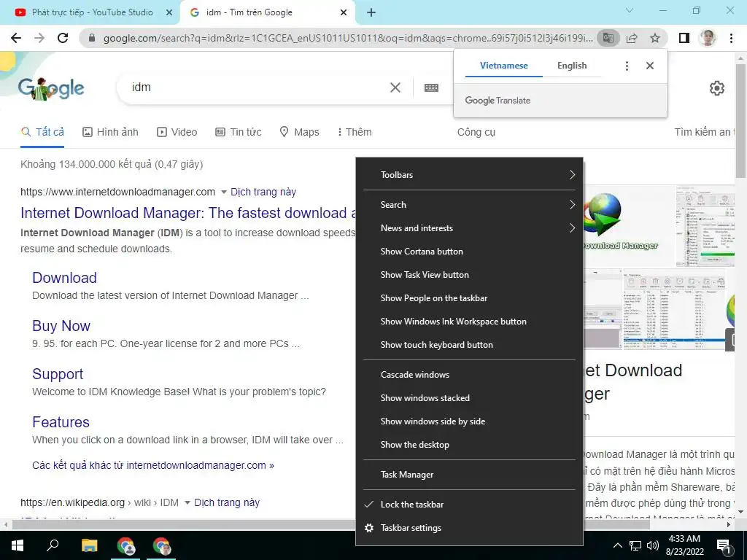Image resolution: width=747 pixels, height=560 pixels.
Task: Select Show the desktop
Action: pyautogui.click(x=469, y=445)
